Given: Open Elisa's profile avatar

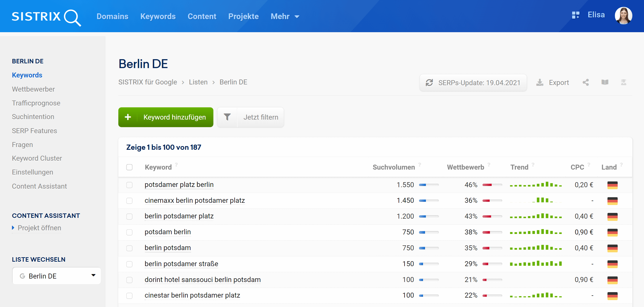Looking at the screenshot, I should 623,16.
